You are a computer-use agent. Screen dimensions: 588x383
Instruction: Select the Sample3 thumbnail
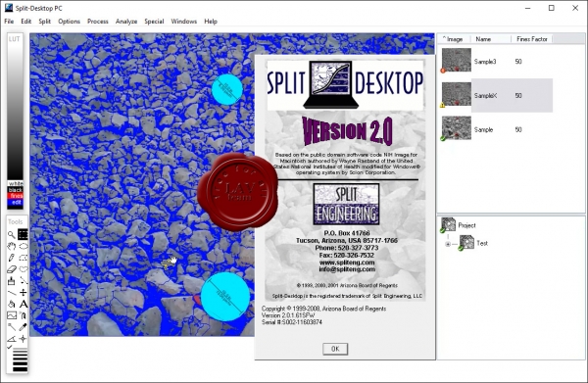457,60
